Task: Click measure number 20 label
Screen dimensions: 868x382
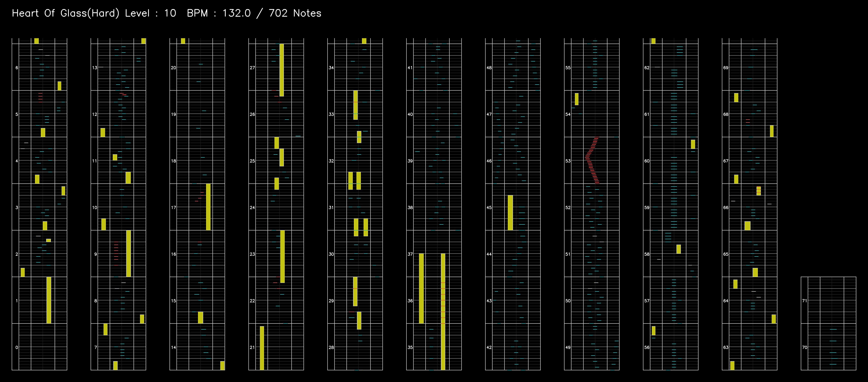Action: tap(174, 68)
